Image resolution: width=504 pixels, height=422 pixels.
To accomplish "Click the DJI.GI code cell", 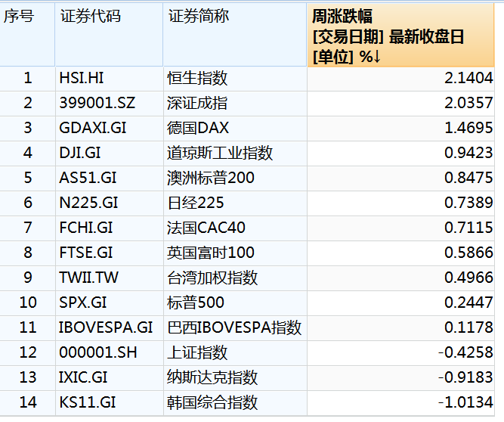I will [x=80, y=153].
